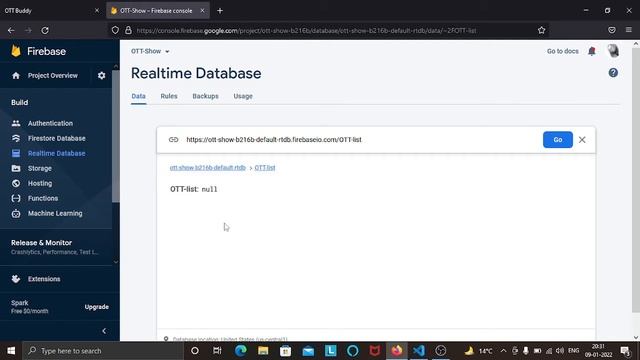The height and width of the screenshot is (360, 640).
Task: Reload the current page
Action: pos(45,31)
